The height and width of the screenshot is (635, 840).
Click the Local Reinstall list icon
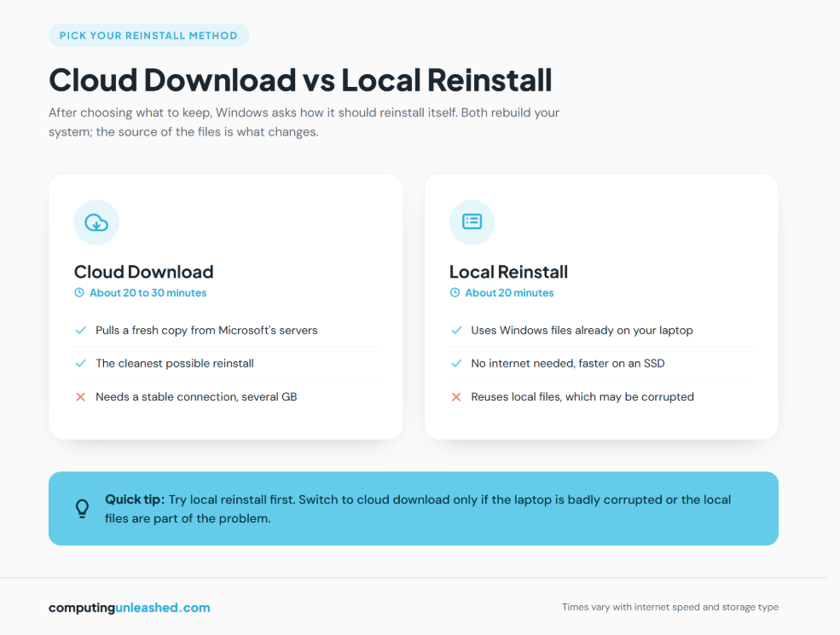click(472, 222)
